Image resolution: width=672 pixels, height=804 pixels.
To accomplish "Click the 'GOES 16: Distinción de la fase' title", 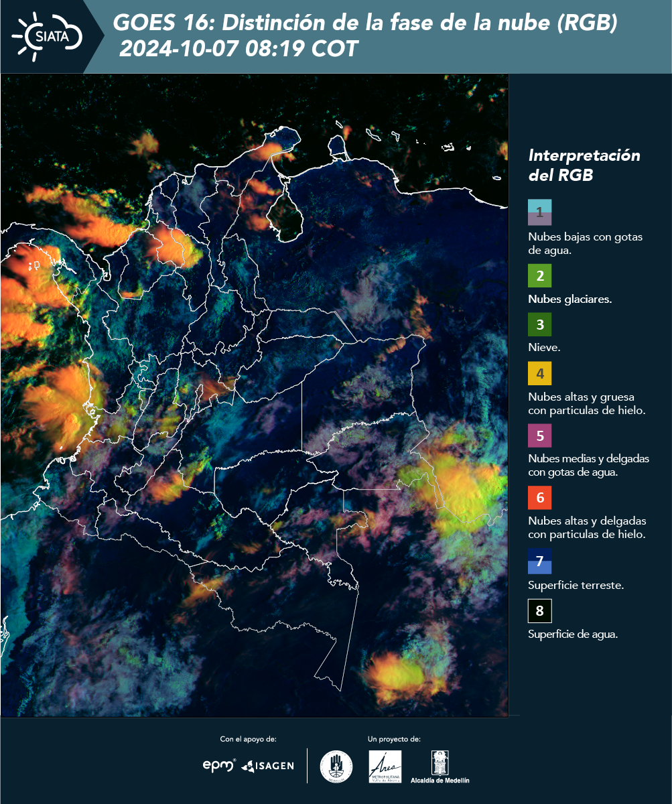I will (x=364, y=23).
